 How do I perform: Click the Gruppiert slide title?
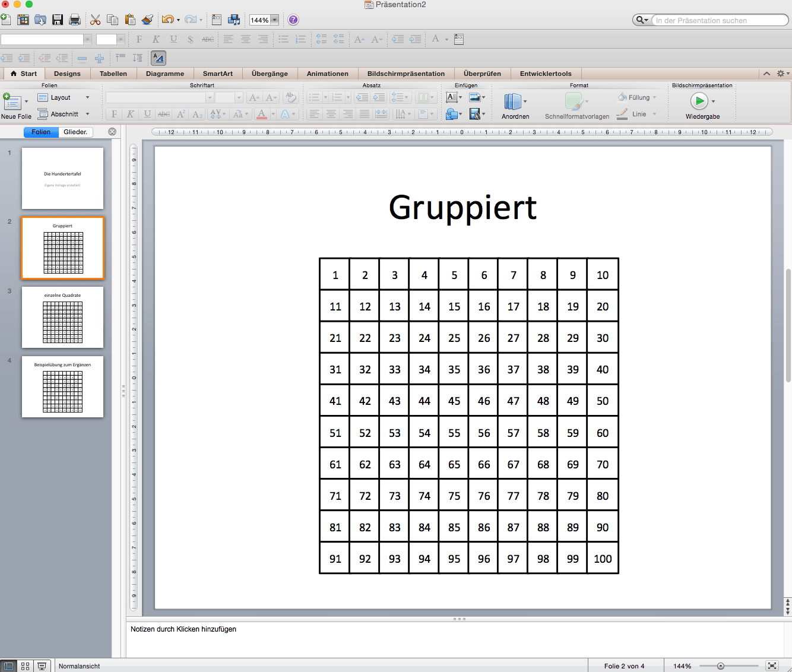tap(462, 208)
